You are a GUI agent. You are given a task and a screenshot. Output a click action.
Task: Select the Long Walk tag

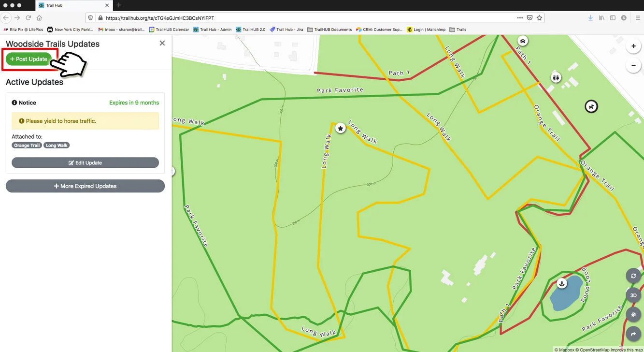pos(57,145)
